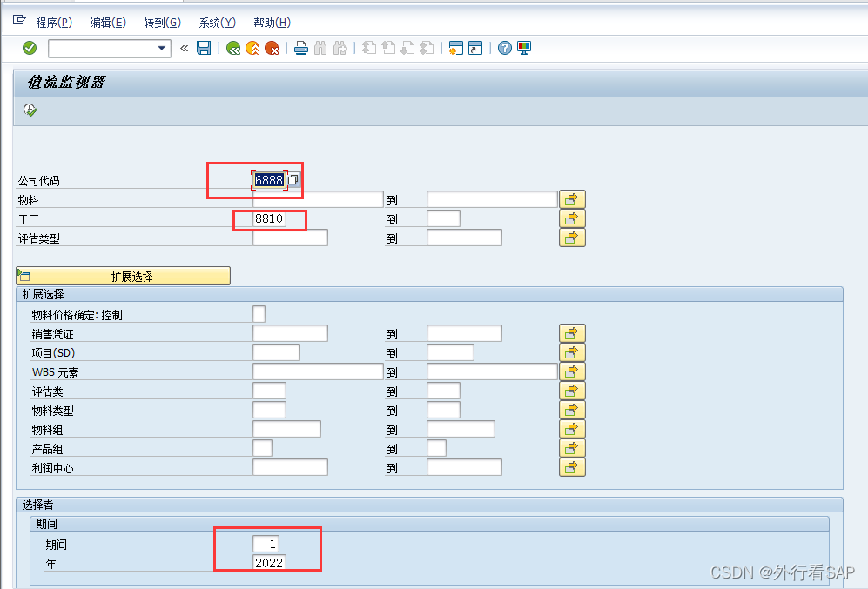Viewport: 868px width, 589px height.
Task: Click the 利润中心 from-value field
Action: (290, 467)
